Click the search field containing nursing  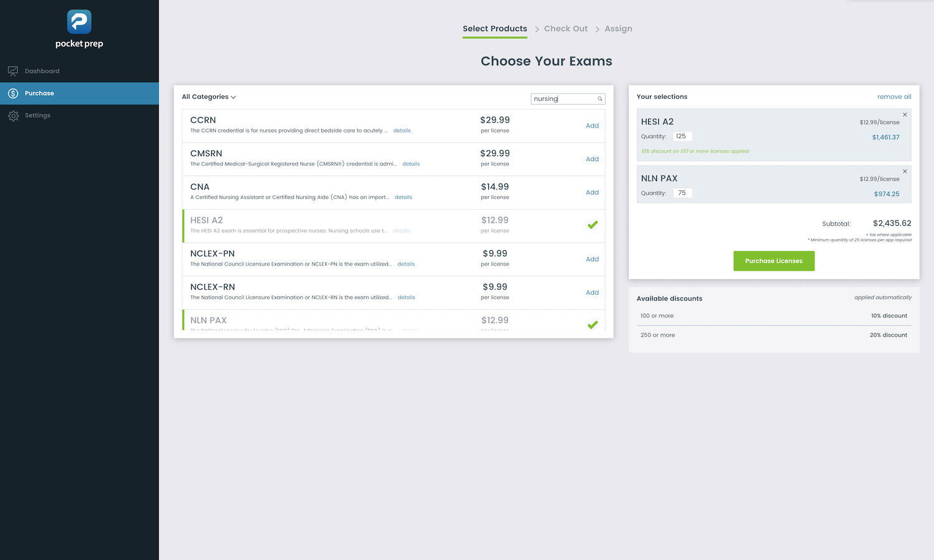568,99
